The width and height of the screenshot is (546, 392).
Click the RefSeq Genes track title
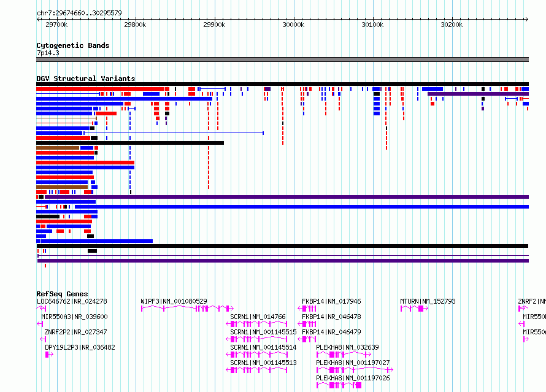(x=62, y=293)
